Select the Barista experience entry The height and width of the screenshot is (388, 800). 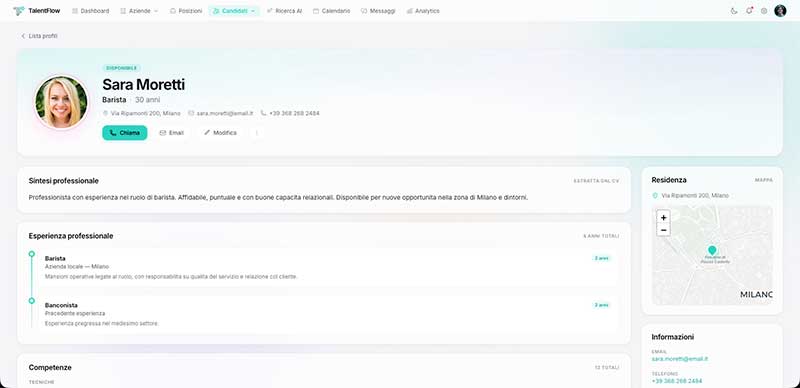pyautogui.click(x=329, y=268)
